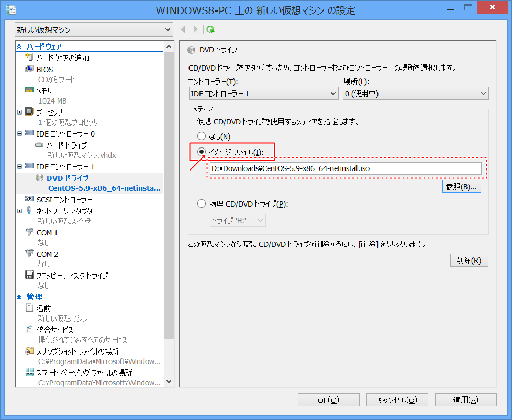This screenshot has width=512, height=420.
Task: Select DVD ドライブ entry in tree
Action: (68, 178)
